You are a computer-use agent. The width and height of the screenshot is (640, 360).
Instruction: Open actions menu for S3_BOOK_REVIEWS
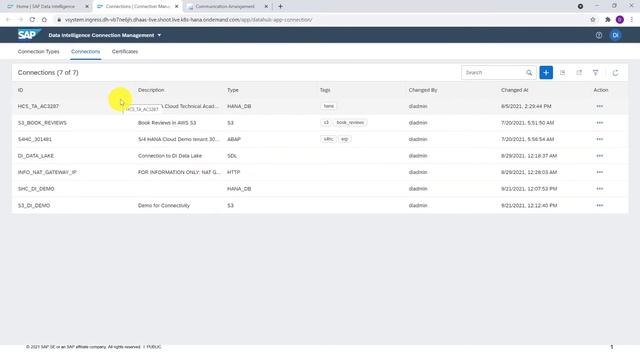click(600, 122)
